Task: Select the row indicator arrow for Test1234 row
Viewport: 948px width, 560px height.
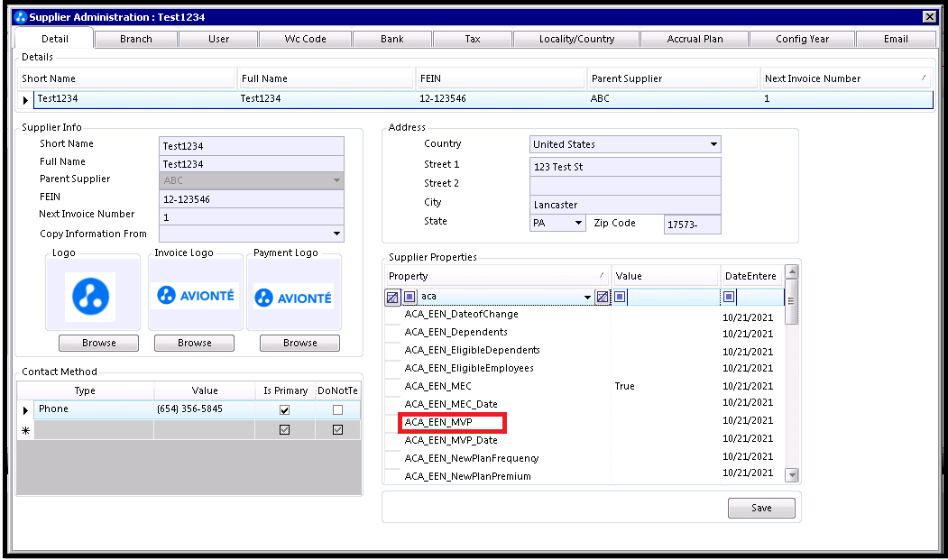Action: tap(25, 100)
